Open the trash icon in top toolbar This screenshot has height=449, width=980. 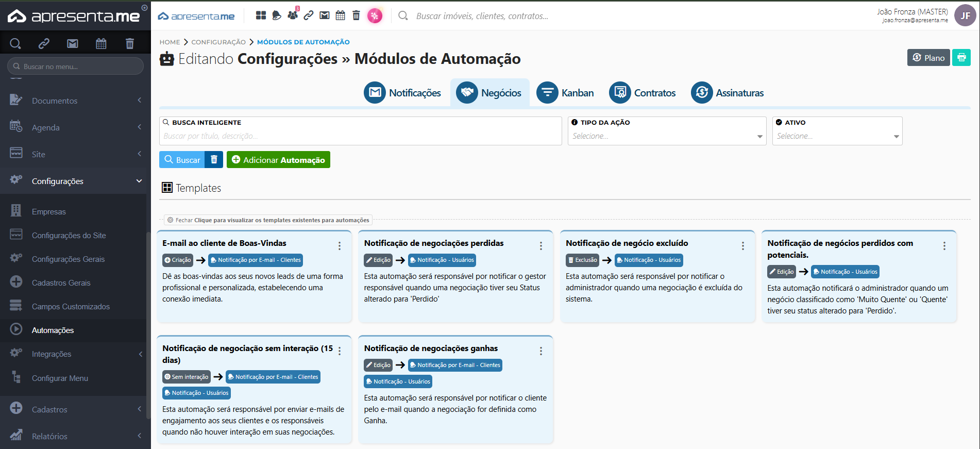pyautogui.click(x=356, y=15)
